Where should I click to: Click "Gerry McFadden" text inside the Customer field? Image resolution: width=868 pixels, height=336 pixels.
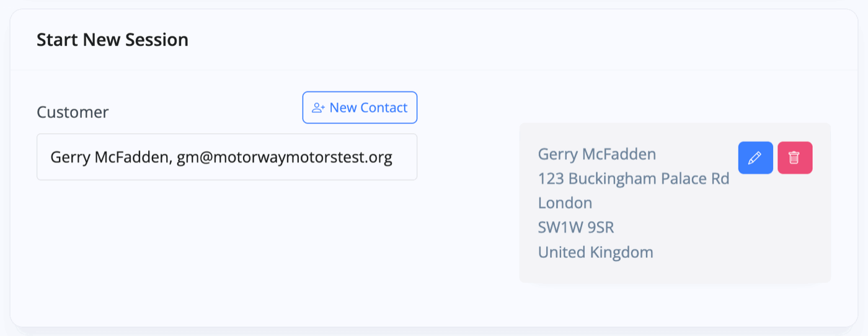[110, 157]
